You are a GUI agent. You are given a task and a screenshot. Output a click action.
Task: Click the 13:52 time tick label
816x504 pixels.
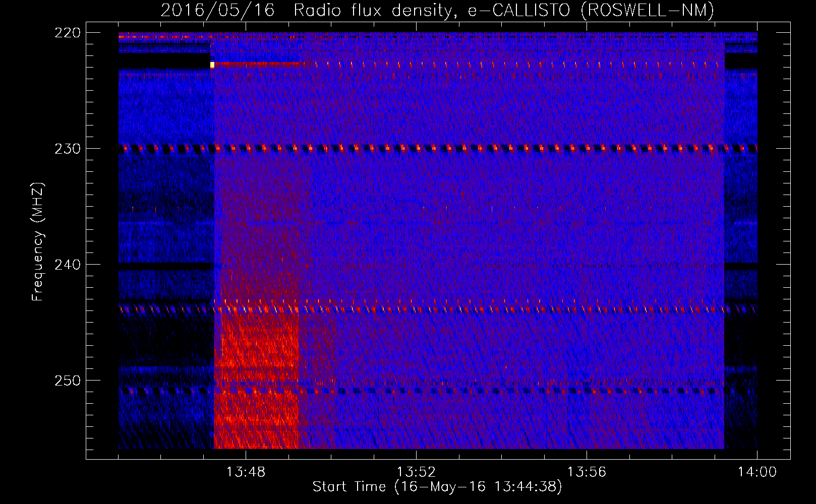(x=416, y=472)
